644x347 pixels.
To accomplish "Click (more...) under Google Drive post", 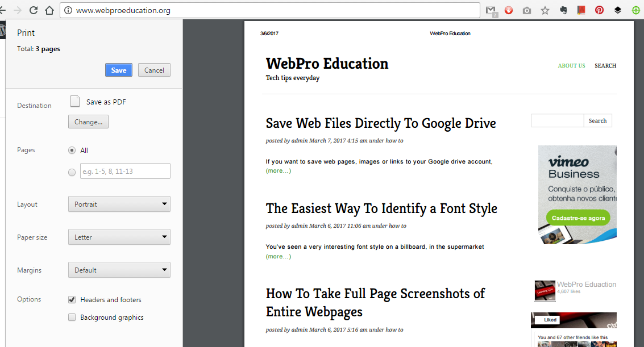I will click(x=279, y=170).
